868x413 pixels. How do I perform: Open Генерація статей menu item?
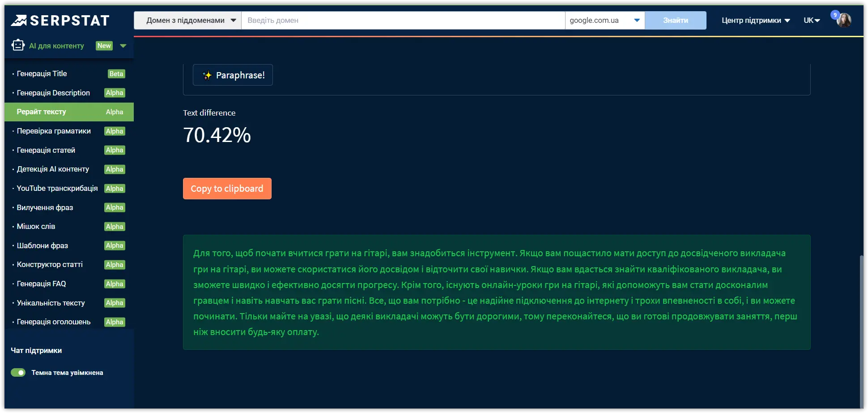point(69,150)
